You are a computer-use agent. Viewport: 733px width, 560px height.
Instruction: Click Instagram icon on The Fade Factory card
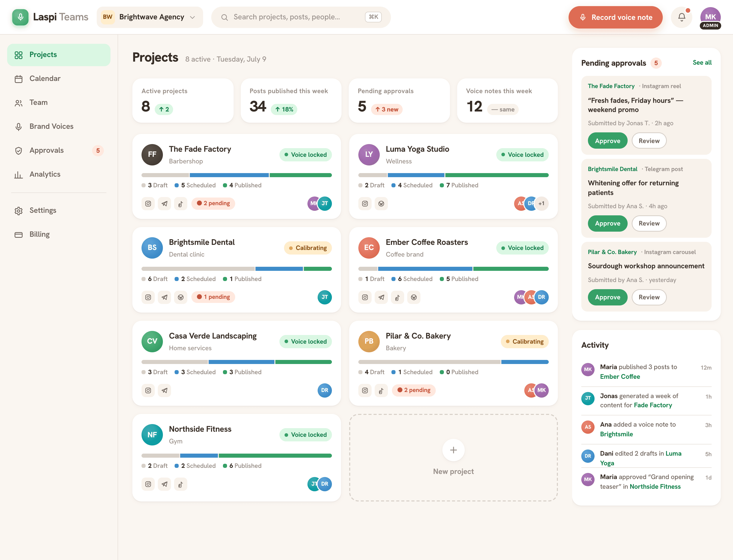148,203
